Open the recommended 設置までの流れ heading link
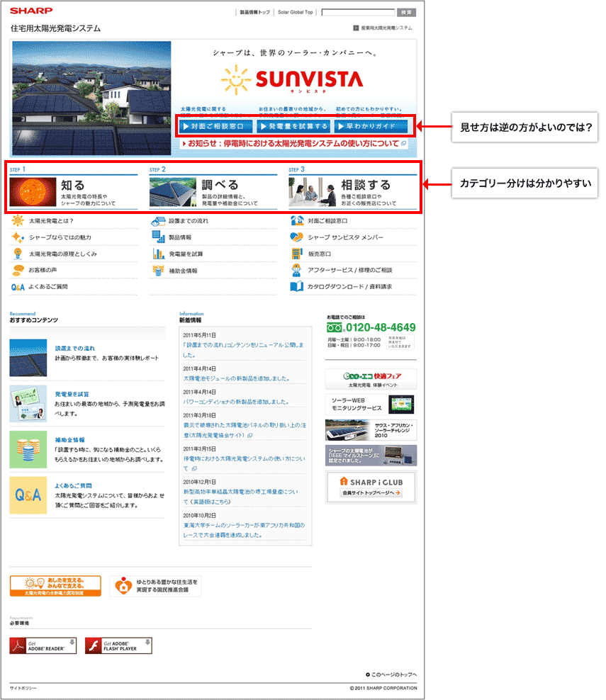This screenshot has height=700, width=606. [x=74, y=348]
